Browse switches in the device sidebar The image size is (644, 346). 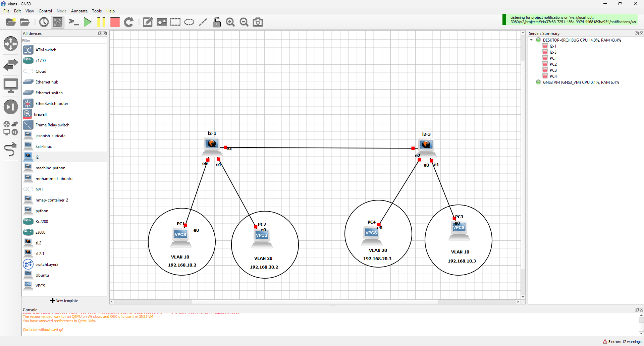11,65
